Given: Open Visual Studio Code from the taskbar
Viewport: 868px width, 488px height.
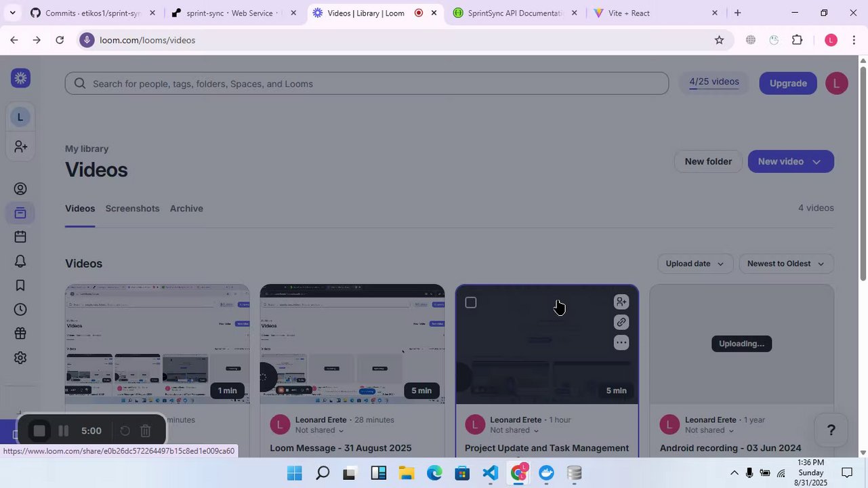Looking at the screenshot, I should pos(491,473).
